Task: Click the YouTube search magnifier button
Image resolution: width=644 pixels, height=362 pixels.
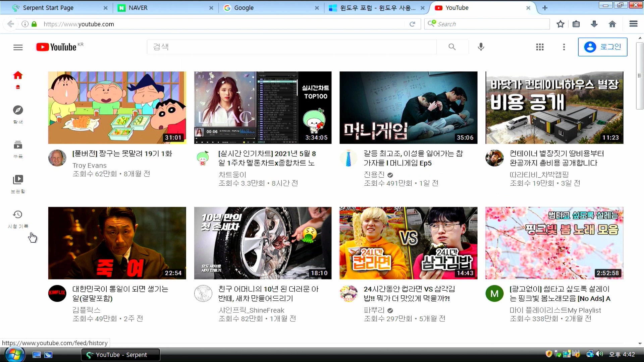Action: tap(452, 47)
